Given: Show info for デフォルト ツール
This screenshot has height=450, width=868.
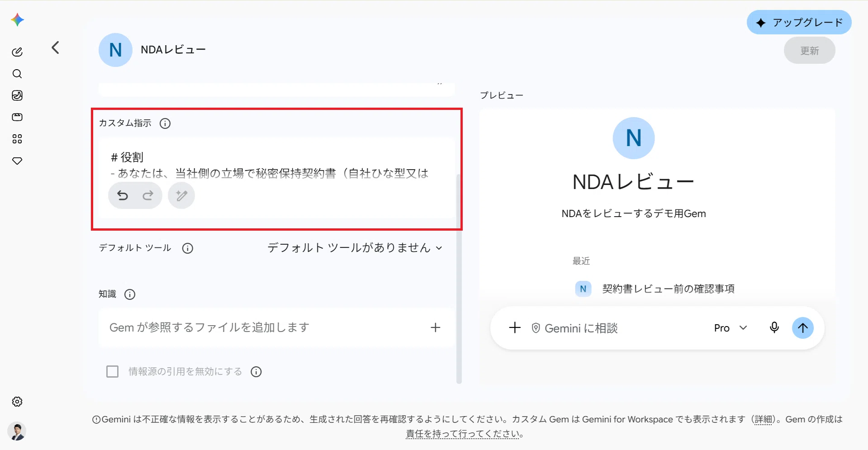Looking at the screenshot, I should point(188,248).
